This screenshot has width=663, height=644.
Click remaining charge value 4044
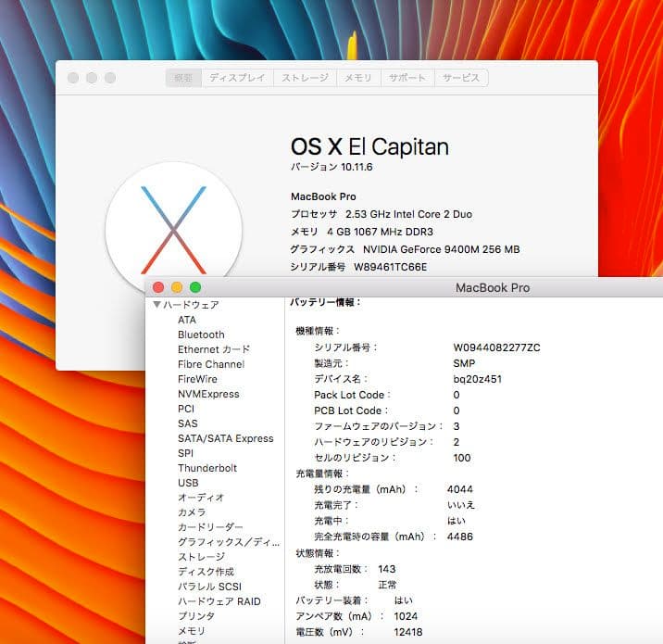(460, 489)
